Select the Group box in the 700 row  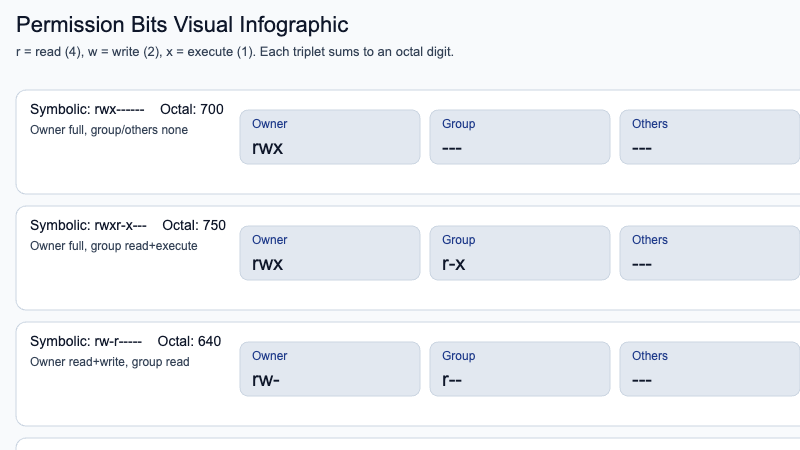pos(519,137)
